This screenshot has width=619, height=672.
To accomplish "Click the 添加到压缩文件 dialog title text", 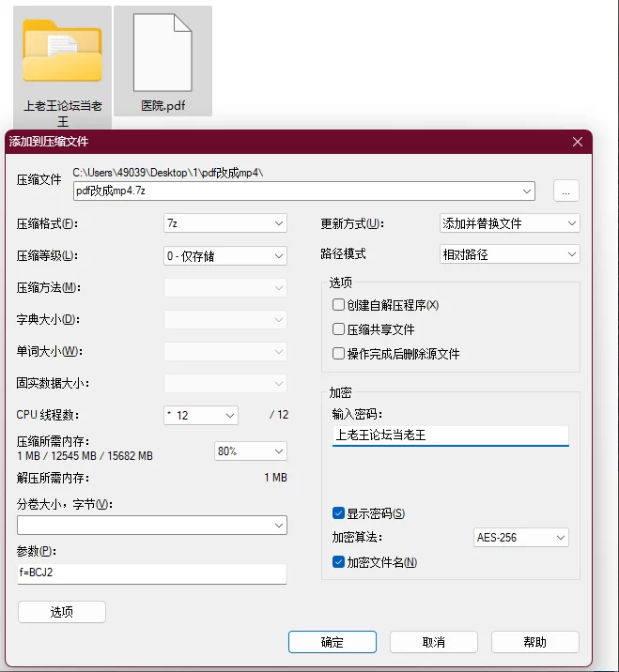I will point(49,142).
